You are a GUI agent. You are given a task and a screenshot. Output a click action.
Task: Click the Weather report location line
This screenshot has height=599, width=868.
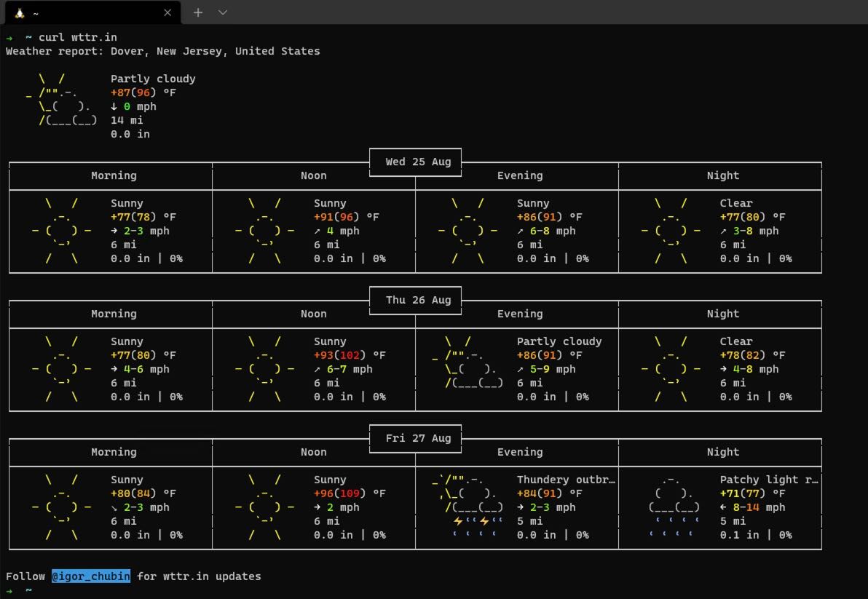pos(163,51)
